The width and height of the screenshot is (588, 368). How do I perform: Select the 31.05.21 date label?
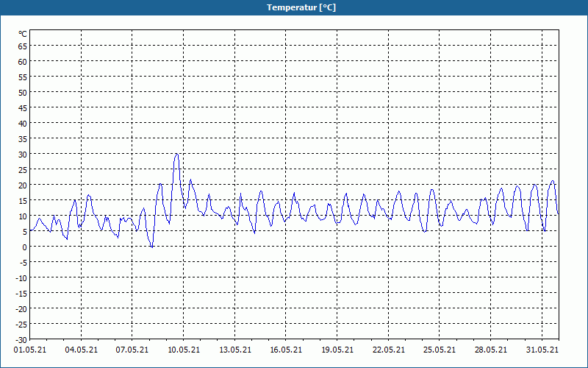point(542,350)
